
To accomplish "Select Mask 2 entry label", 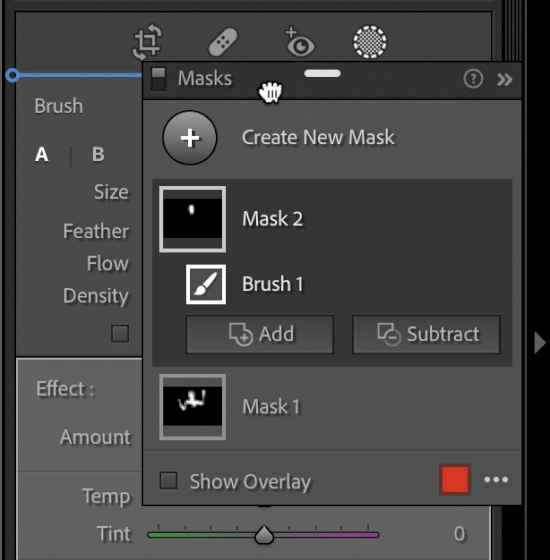I will (x=272, y=219).
